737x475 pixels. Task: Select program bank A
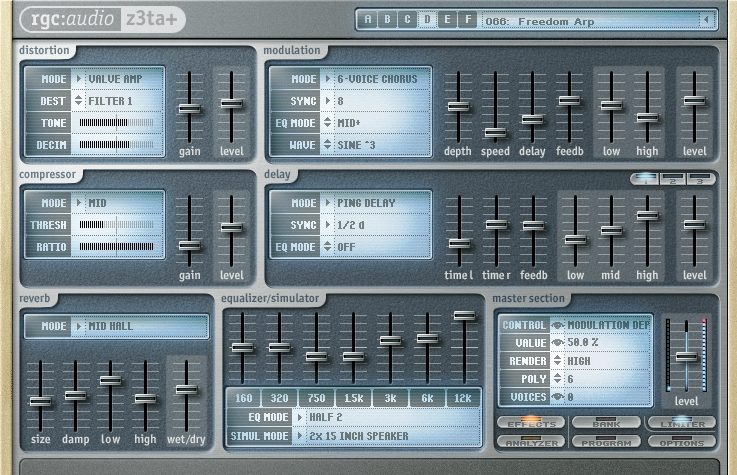[x=368, y=20]
